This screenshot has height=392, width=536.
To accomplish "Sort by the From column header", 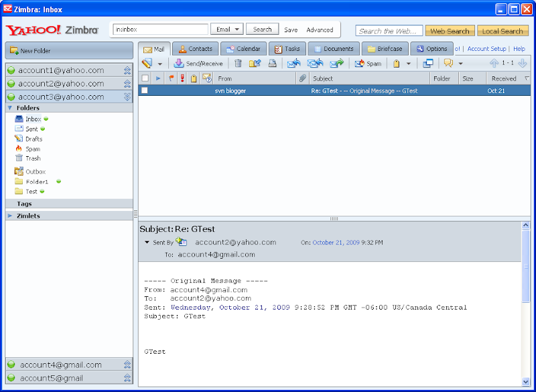I will pos(255,78).
